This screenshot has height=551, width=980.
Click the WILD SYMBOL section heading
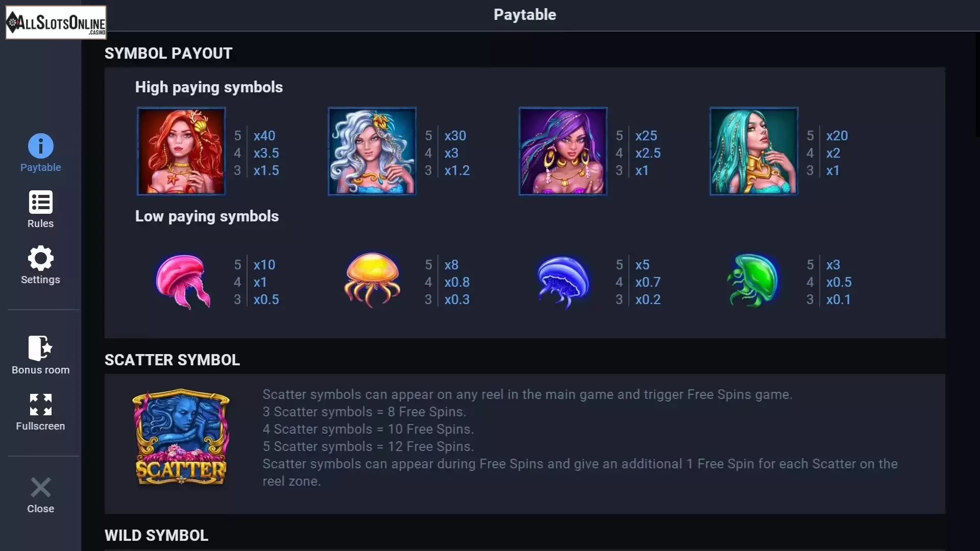pos(157,535)
